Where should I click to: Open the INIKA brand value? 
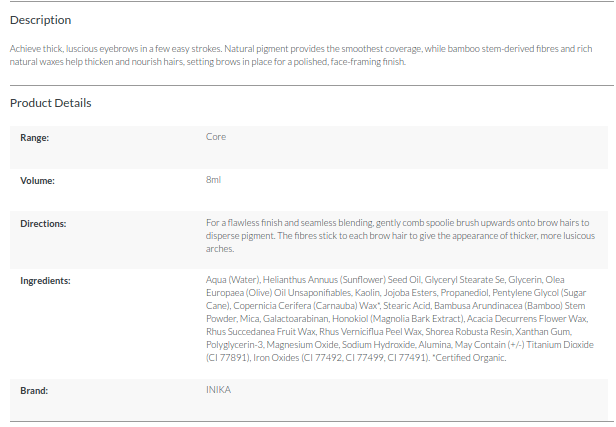[x=218, y=390]
